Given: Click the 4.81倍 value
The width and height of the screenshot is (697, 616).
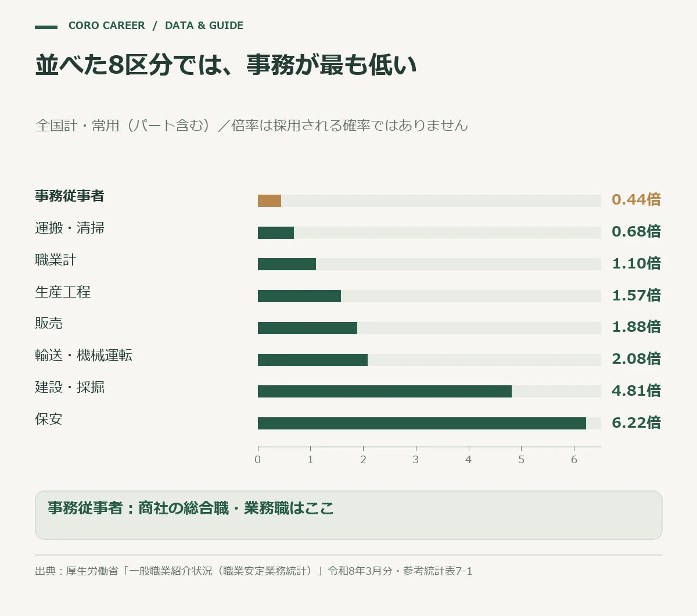Looking at the screenshot, I should pos(636,391).
